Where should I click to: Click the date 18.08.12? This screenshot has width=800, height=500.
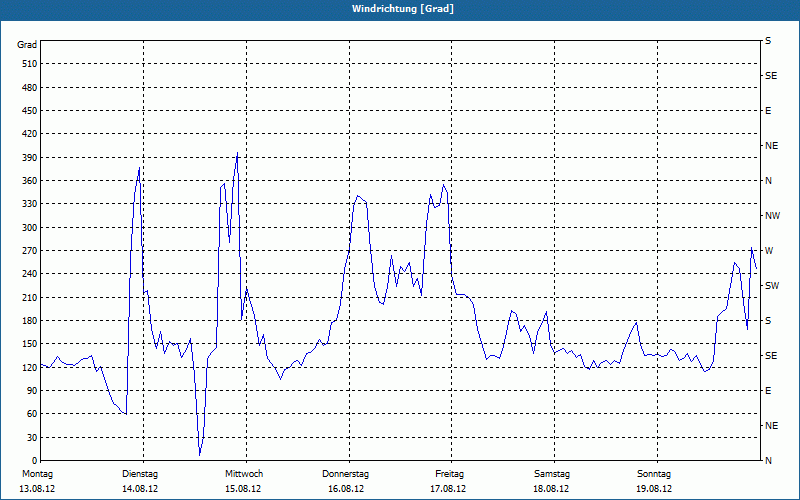pos(551,489)
